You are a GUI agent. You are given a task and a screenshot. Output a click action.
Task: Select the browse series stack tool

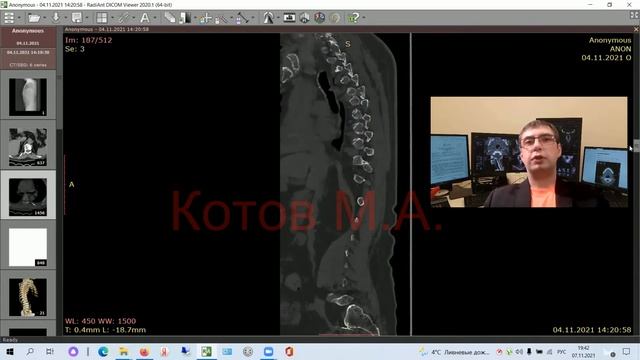coord(170,18)
